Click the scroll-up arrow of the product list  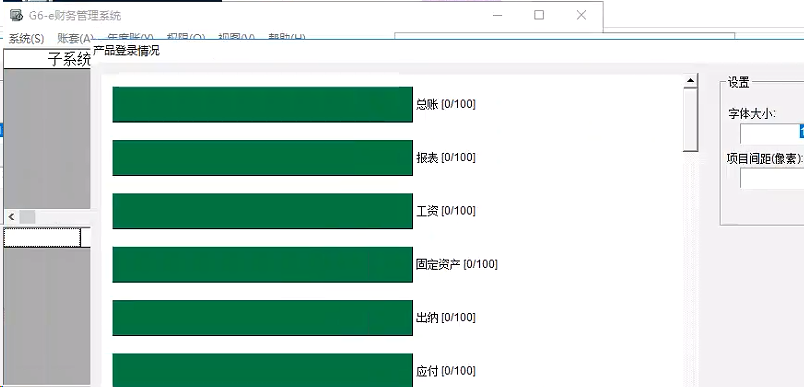[691, 80]
